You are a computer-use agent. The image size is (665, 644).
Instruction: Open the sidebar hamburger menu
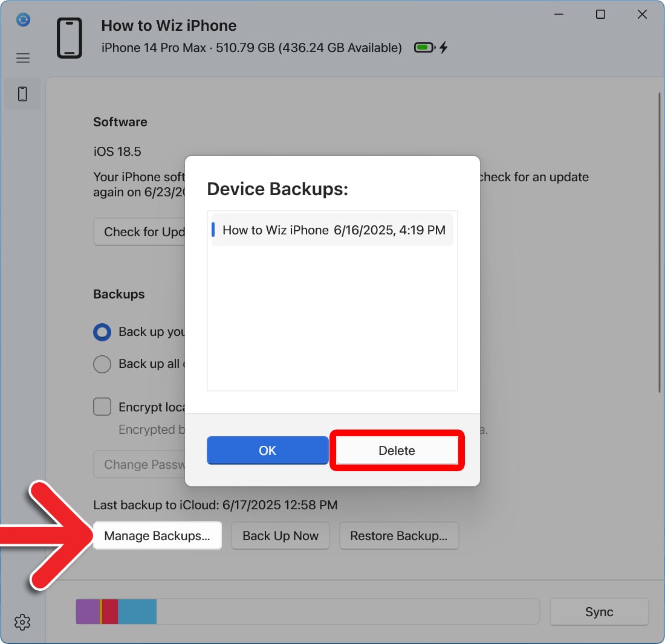(x=22, y=57)
